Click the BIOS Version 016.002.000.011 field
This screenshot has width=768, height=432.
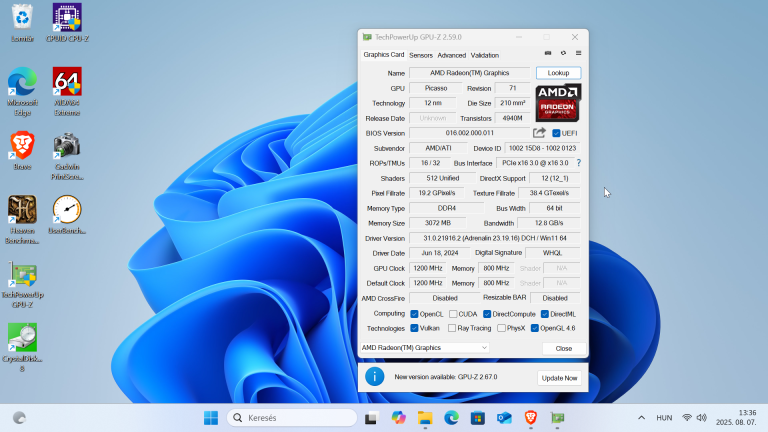pos(470,133)
